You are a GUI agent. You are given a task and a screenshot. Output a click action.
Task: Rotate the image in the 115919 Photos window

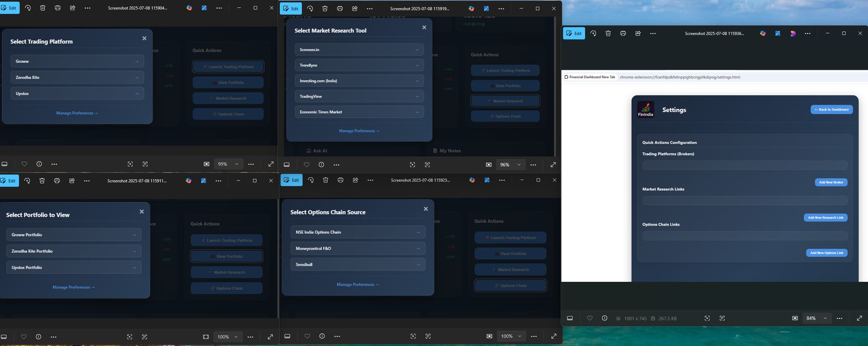(x=310, y=9)
